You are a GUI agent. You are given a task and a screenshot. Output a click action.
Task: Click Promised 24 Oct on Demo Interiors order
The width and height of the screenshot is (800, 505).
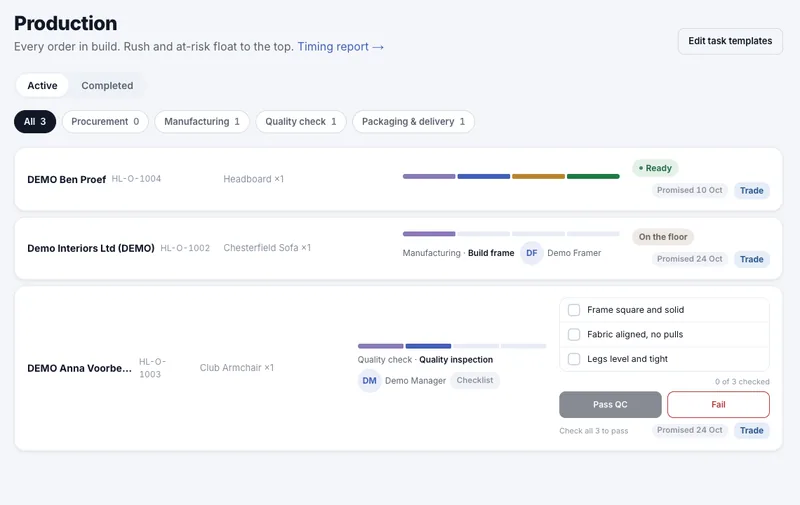pos(689,259)
